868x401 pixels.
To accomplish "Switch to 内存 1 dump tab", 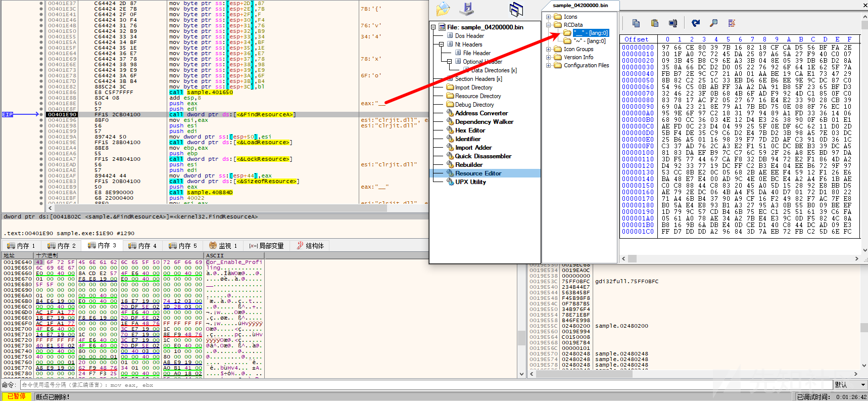I will pyautogui.click(x=21, y=246).
